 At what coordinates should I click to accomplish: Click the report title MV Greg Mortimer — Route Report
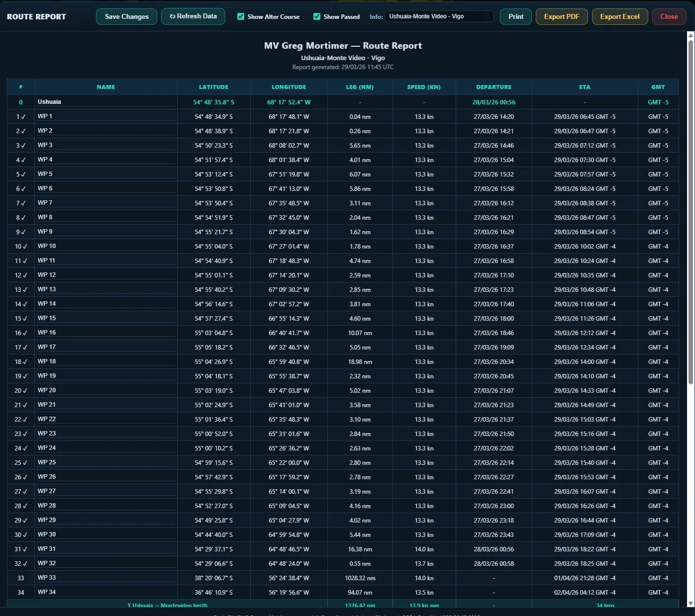(343, 46)
